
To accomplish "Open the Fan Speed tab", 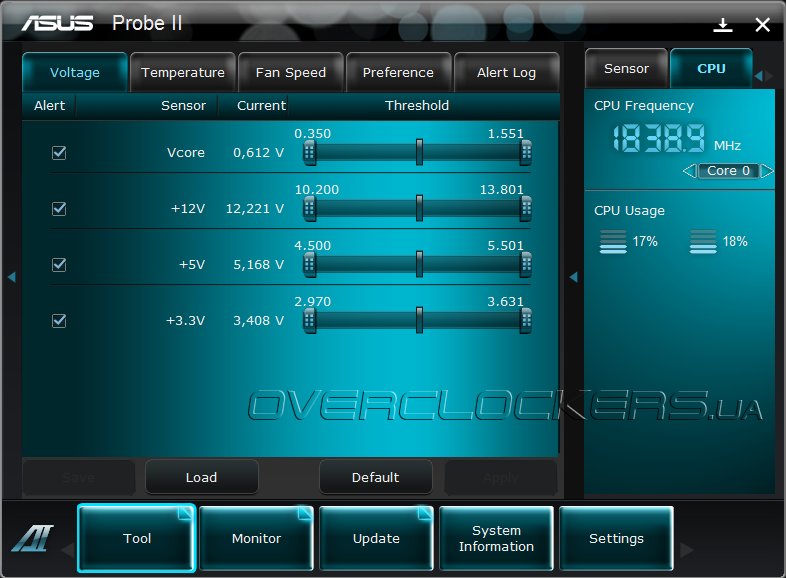I will pos(291,72).
